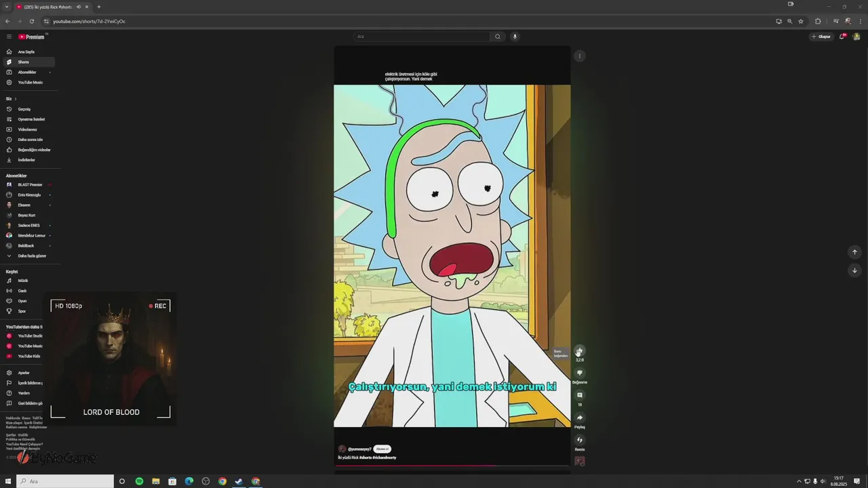Open the @yumossyoy7 channel name
Viewport: 868px width, 488px height.
click(359, 449)
